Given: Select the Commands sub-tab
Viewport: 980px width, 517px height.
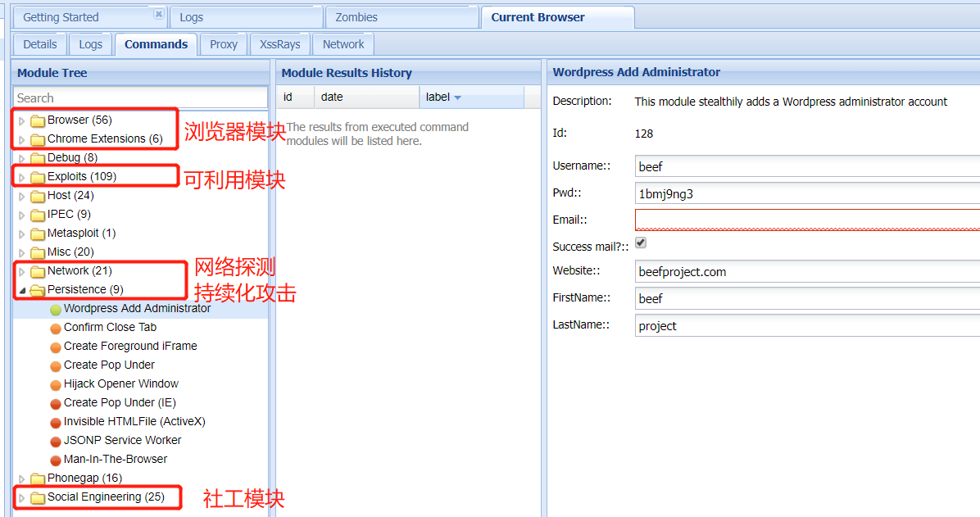Looking at the screenshot, I should pos(157,44).
